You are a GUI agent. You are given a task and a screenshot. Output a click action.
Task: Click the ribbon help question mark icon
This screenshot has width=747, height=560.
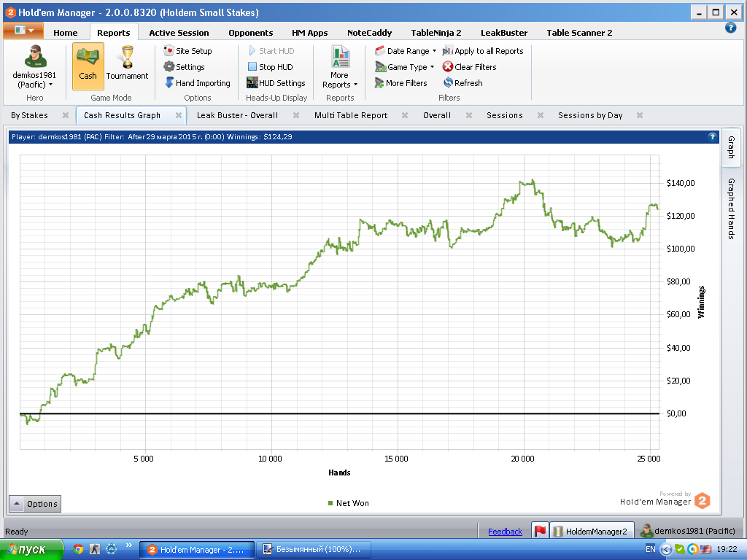730,28
